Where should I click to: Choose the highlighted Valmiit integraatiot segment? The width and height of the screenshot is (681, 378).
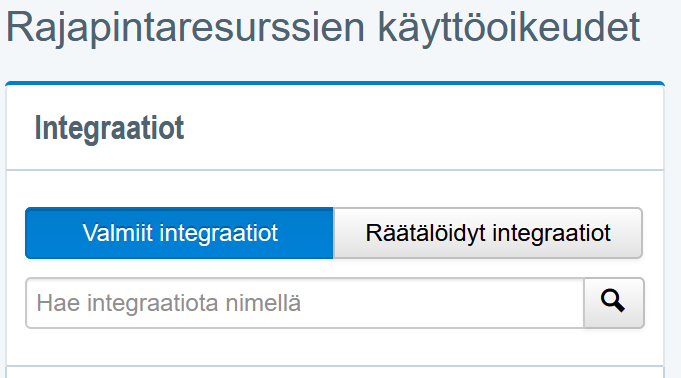[x=179, y=233]
